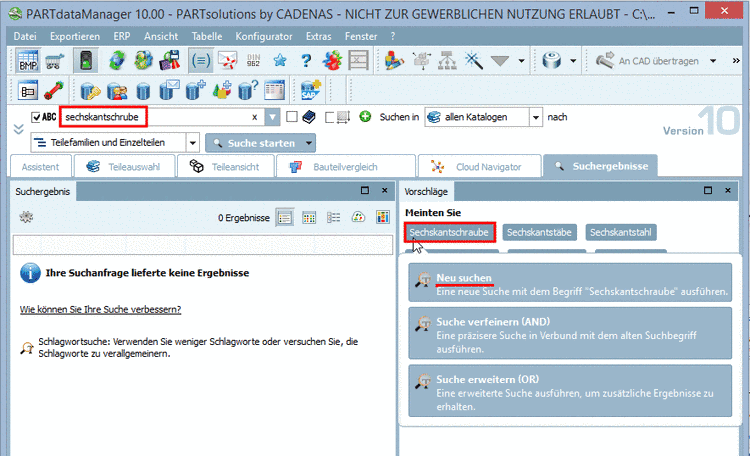Click the blue star favorites icon

280,61
